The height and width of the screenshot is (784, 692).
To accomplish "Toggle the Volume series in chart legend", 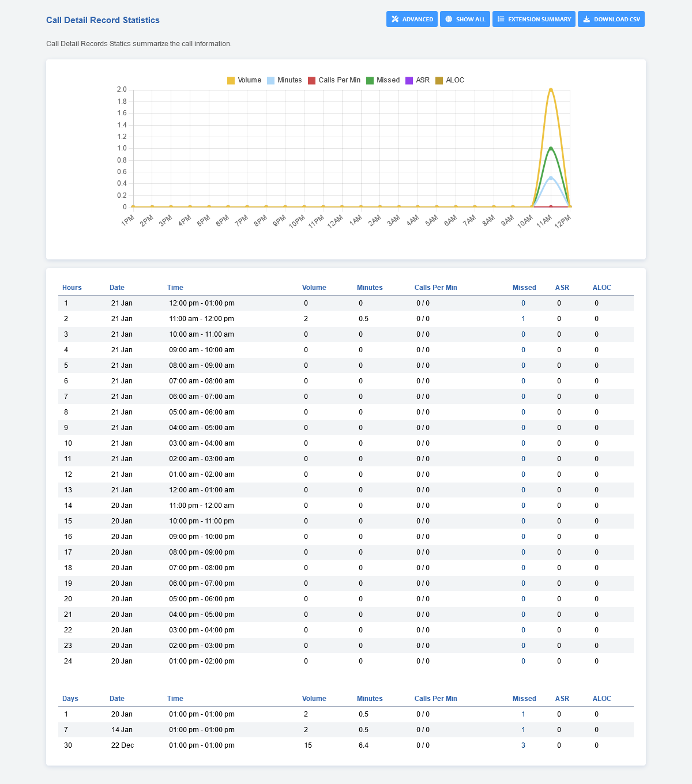I will [x=244, y=80].
